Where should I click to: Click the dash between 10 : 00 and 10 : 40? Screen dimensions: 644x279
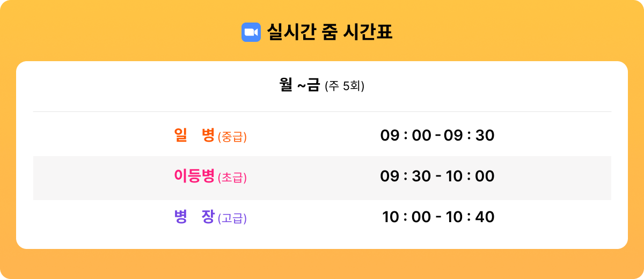(x=438, y=218)
